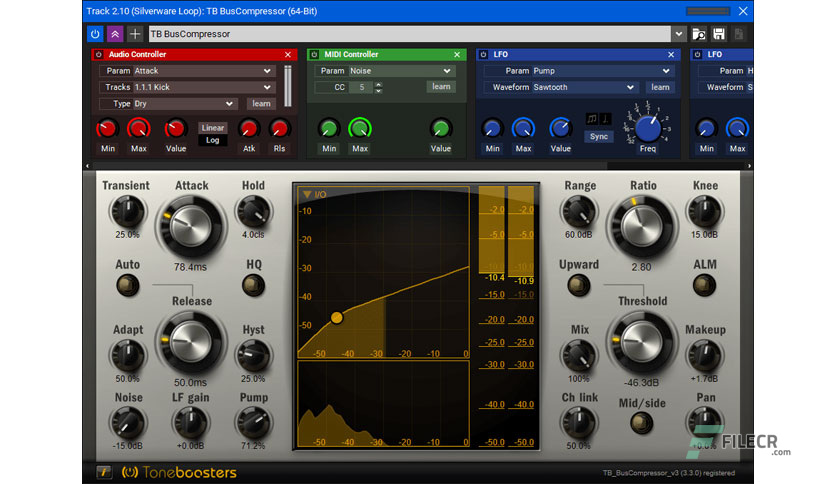This screenshot has height=484, width=836.
Task: Click the Hold knob
Action: tap(253, 212)
